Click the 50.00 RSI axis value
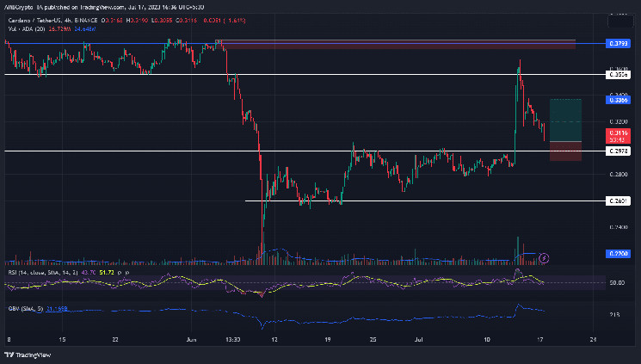This screenshot has width=641, height=364. 617,282
